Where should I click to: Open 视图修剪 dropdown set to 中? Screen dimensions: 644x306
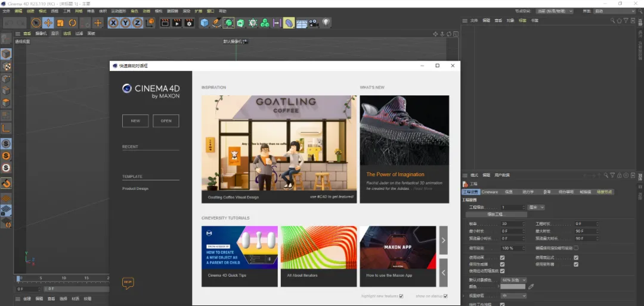click(x=513, y=296)
